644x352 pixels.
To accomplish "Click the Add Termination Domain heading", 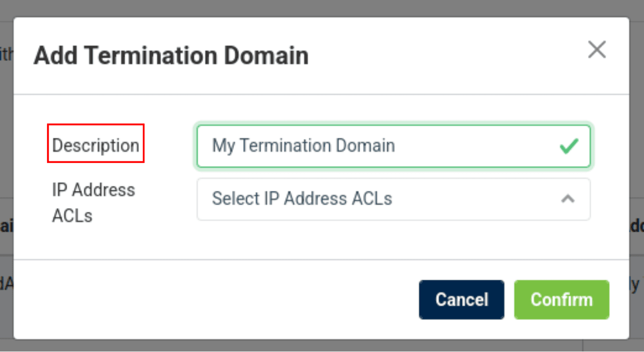I will (x=171, y=55).
